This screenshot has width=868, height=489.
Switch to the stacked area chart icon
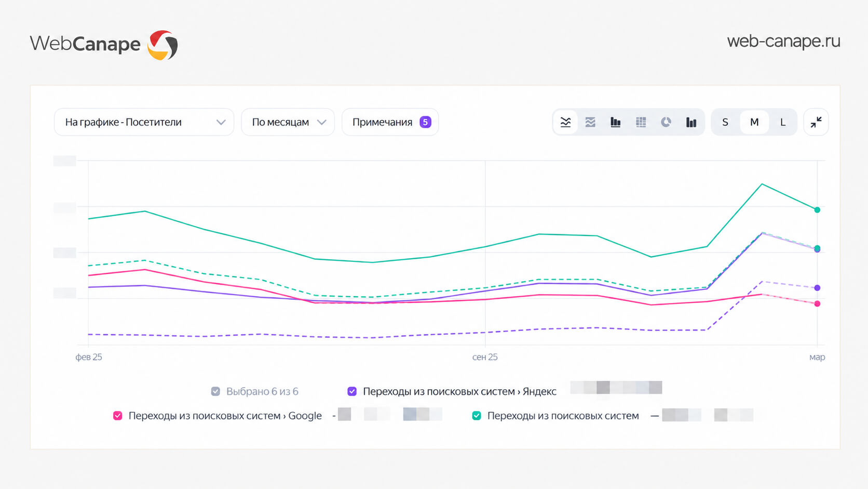590,122
